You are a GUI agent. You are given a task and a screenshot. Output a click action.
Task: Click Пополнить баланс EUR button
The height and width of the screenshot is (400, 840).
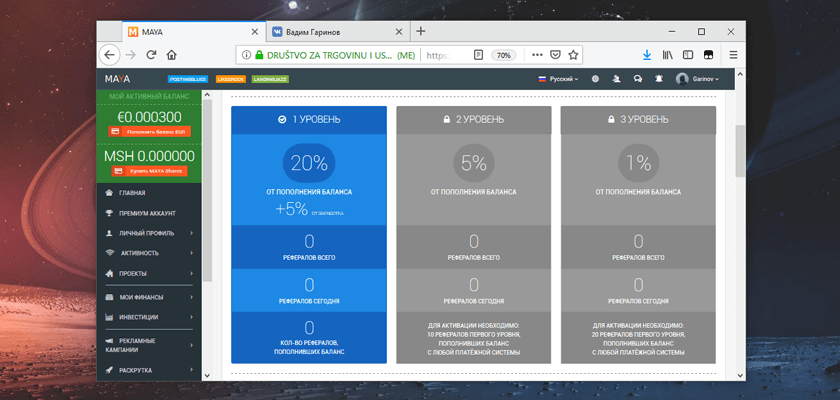click(x=149, y=132)
